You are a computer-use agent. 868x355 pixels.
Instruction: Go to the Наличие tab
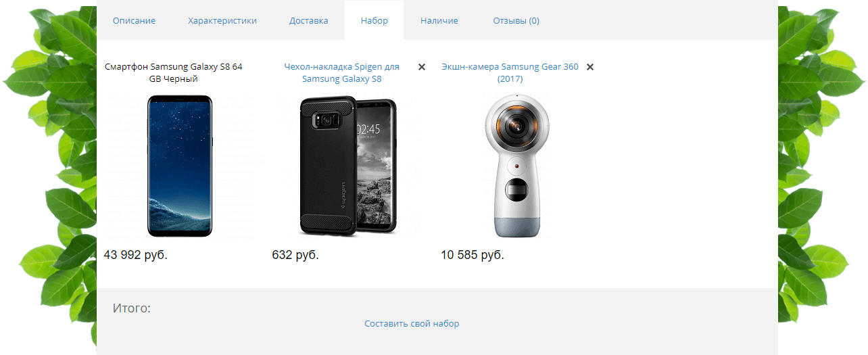point(439,21)
